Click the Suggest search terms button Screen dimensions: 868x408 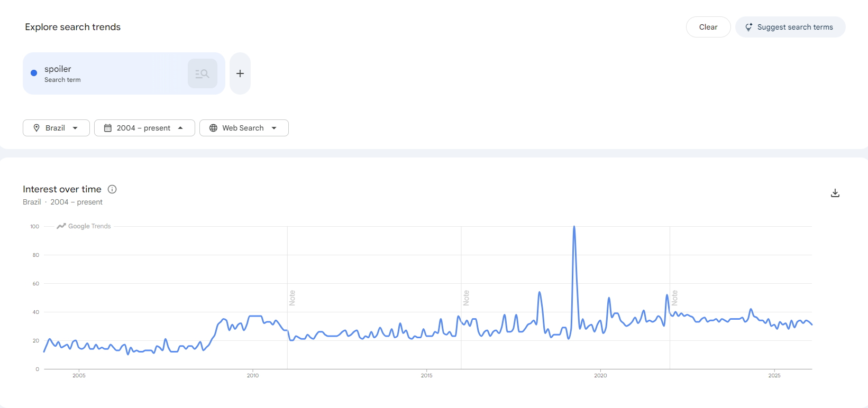[x=790, y=27]
